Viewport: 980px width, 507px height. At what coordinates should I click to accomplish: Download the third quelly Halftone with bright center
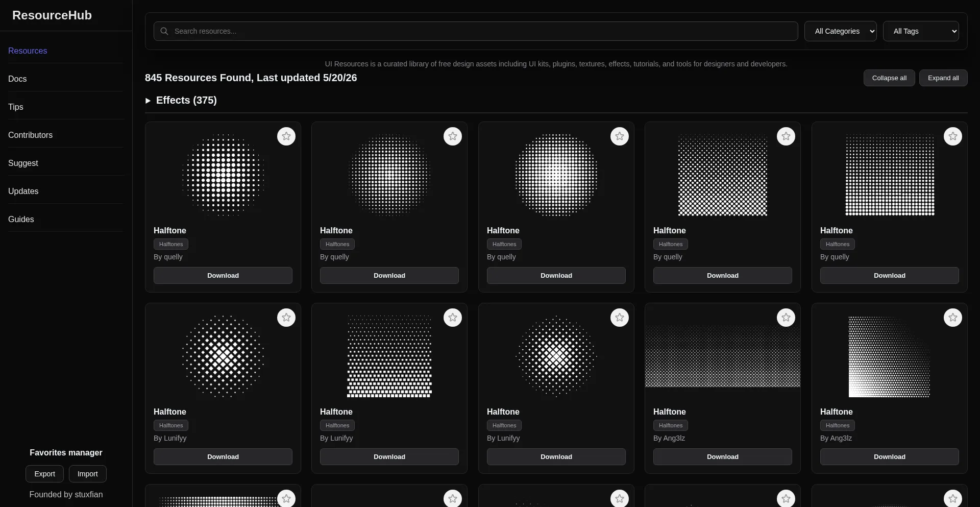556,275
